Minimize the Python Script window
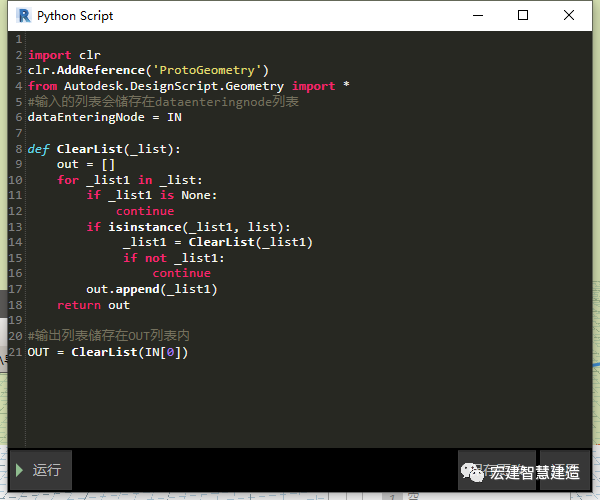 (478, 16)
